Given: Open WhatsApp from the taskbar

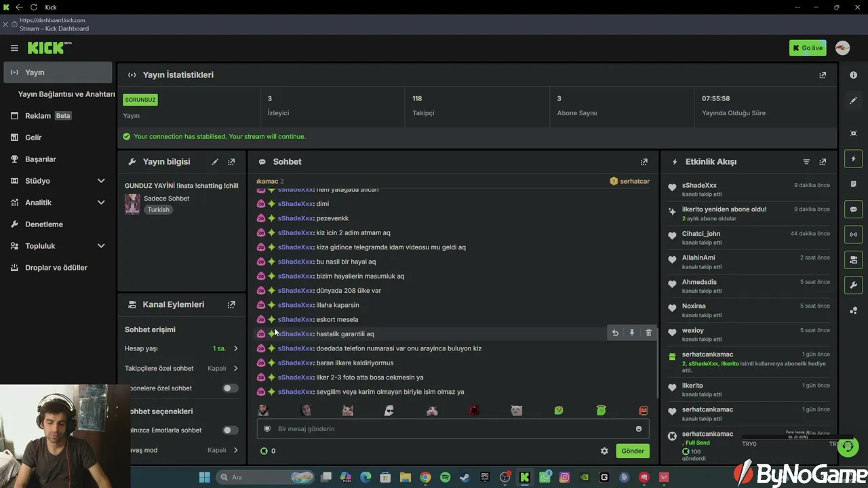Looking at the screenshot, I should point(545,477).
